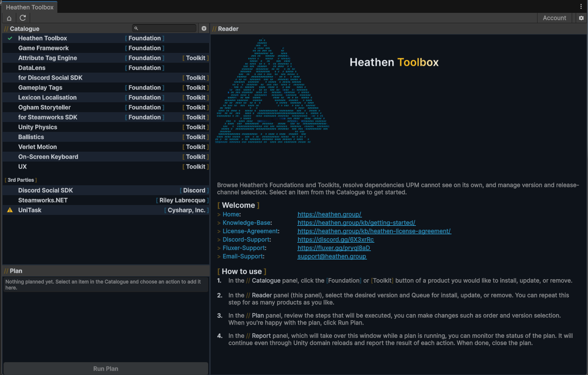Click the How to use heading
588x375 pixels.
pos(242,272)
